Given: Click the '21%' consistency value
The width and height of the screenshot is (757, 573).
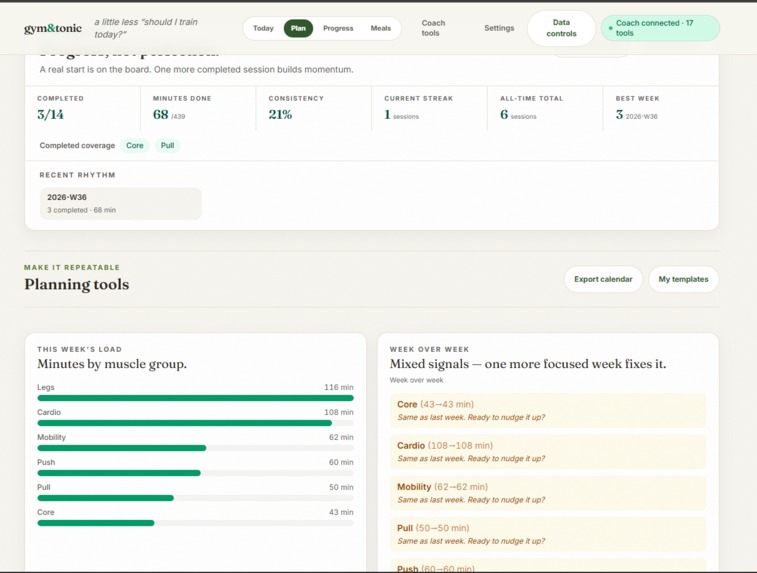Looking at the screenshot, I should pyautogui.click(x=280, y=114).
